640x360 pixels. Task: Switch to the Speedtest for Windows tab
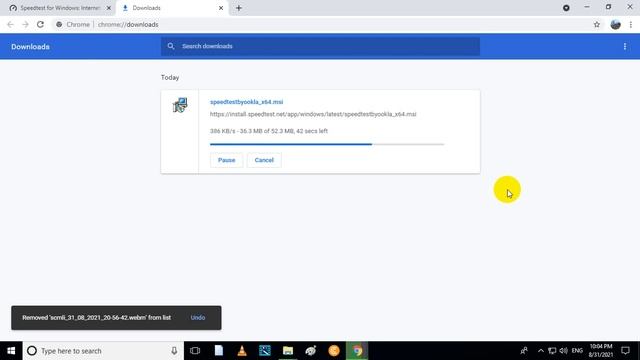(60, 8)
